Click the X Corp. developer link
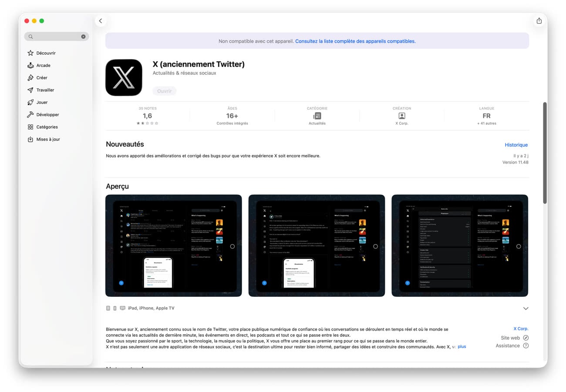The height and width of the screenshot is (392, 566). coord(521,329)
